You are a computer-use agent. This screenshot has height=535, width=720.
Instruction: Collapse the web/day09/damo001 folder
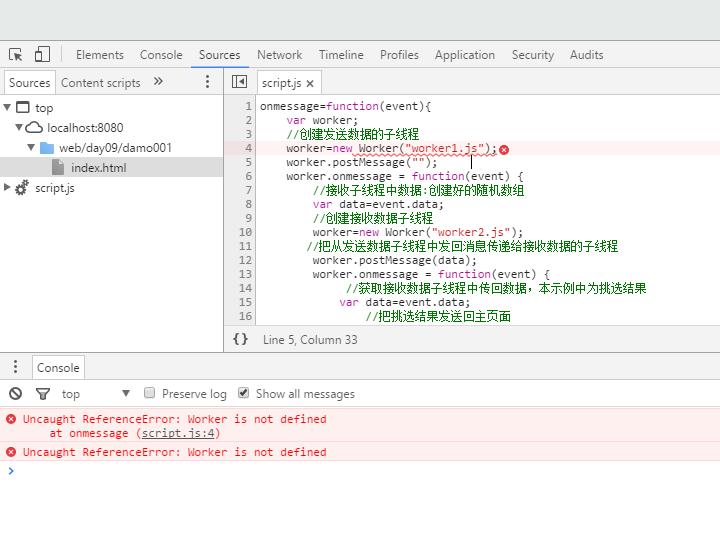click(31, 147)
